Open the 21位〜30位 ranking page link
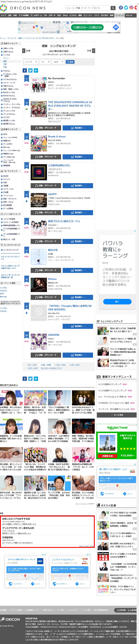The image size is (139, 644). [60, 365]
